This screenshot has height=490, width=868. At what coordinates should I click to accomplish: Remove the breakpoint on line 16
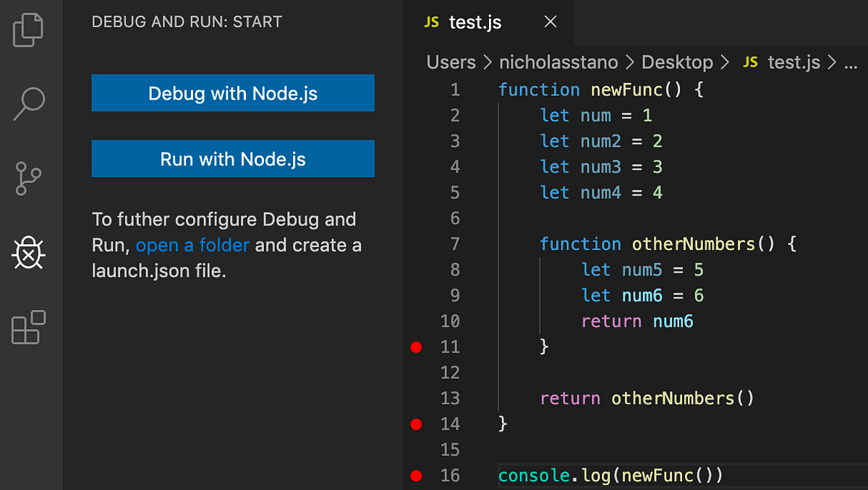point(416,476)
